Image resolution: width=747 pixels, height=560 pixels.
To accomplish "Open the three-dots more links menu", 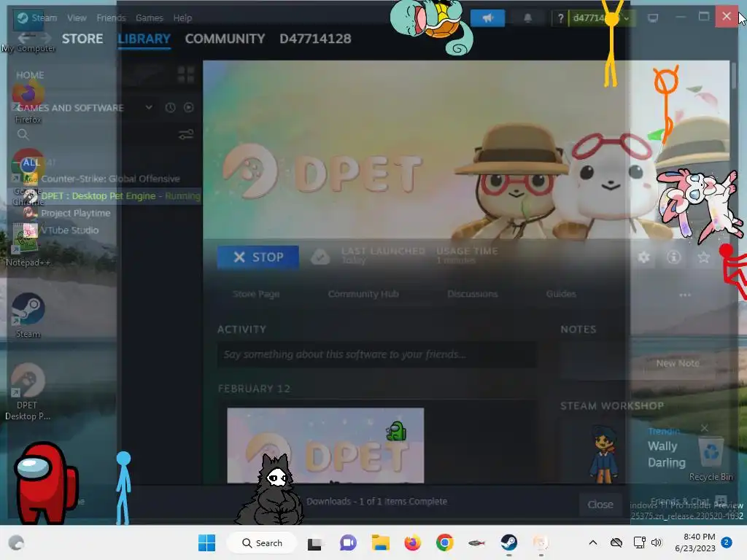I will click(x=685, y=295).
